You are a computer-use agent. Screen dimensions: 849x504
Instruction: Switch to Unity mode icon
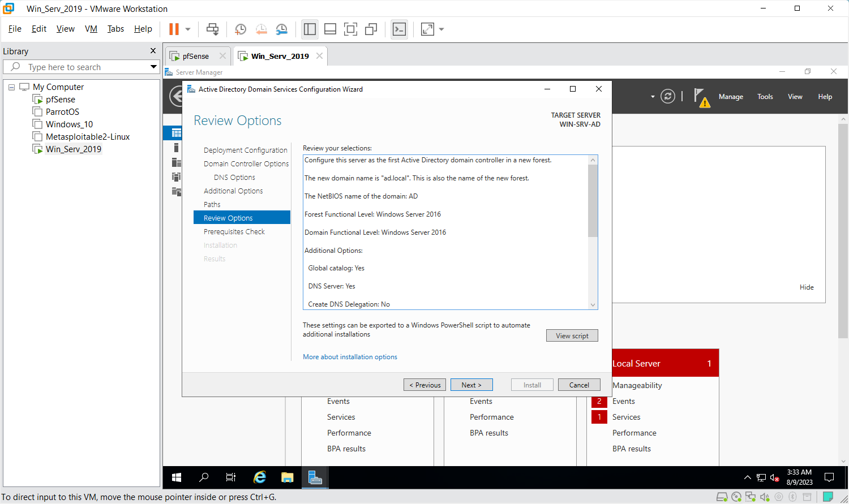(371, 29)
